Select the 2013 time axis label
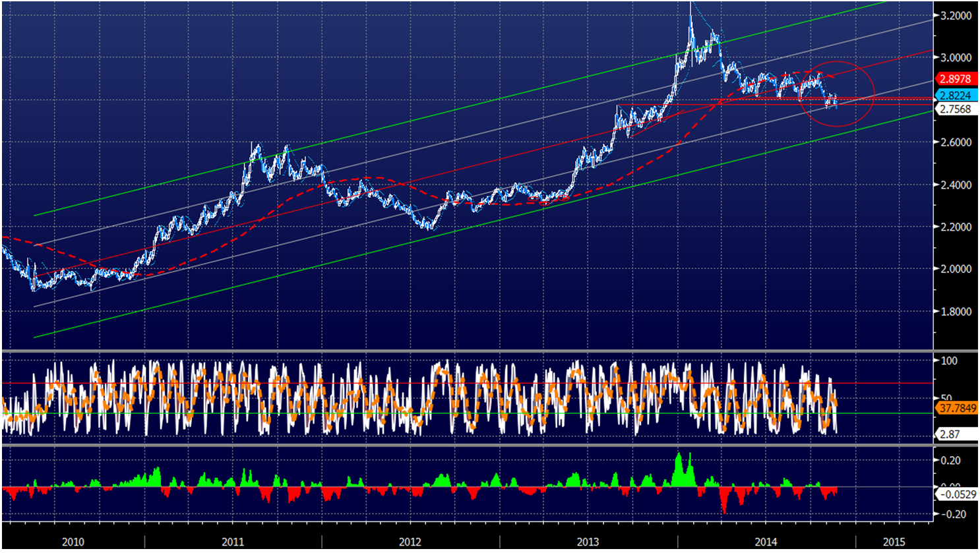980x553 pixels. (x=588, y=542)
